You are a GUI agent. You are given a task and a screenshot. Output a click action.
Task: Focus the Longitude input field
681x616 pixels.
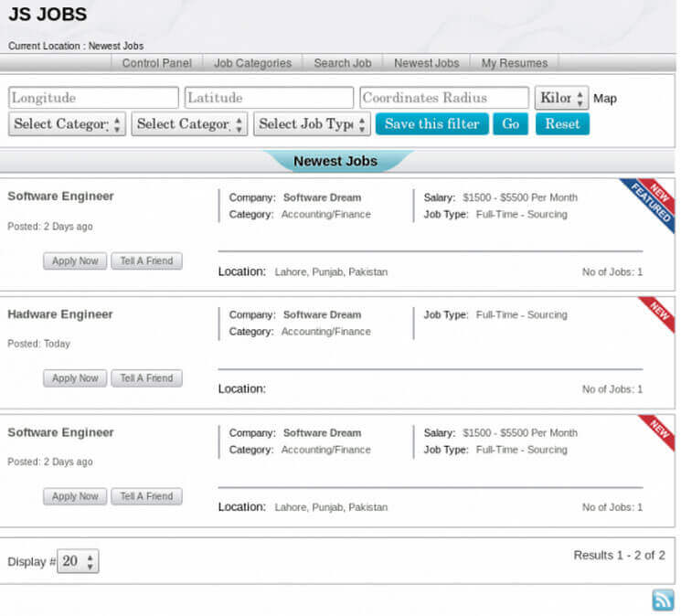pos(93,98)
